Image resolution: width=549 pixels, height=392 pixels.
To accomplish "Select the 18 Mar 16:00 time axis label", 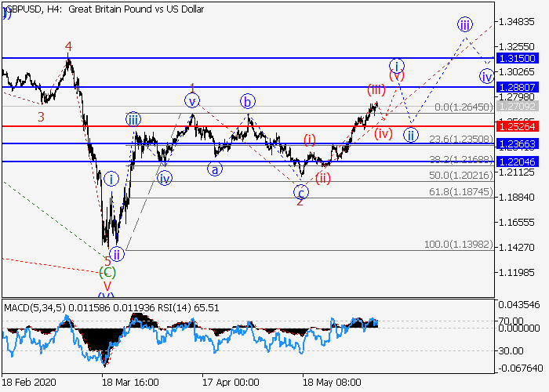I will click(x=130, y=383).
